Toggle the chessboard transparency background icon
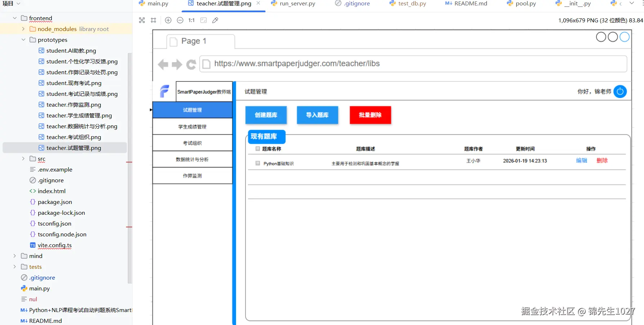Viewport: 644px width, 325px height. click(142, 20)
